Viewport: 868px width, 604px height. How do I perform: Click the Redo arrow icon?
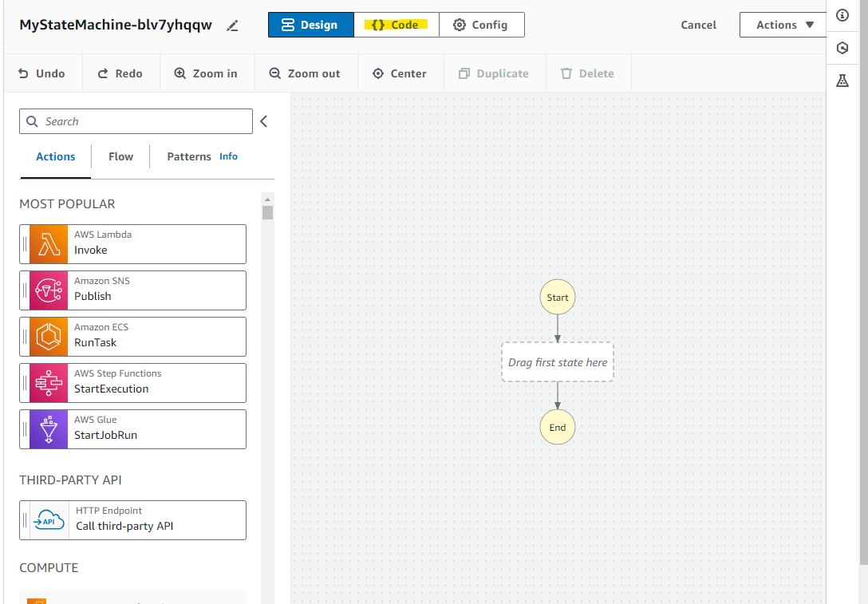[103, 73]
